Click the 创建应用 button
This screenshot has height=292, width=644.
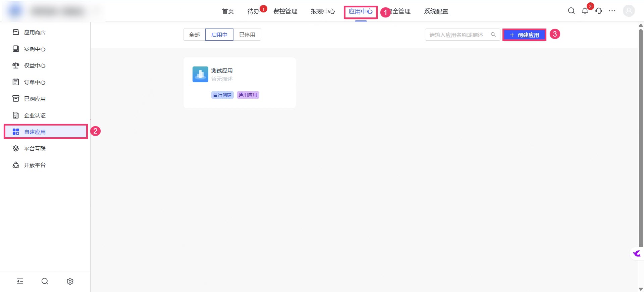click(524, 35)
